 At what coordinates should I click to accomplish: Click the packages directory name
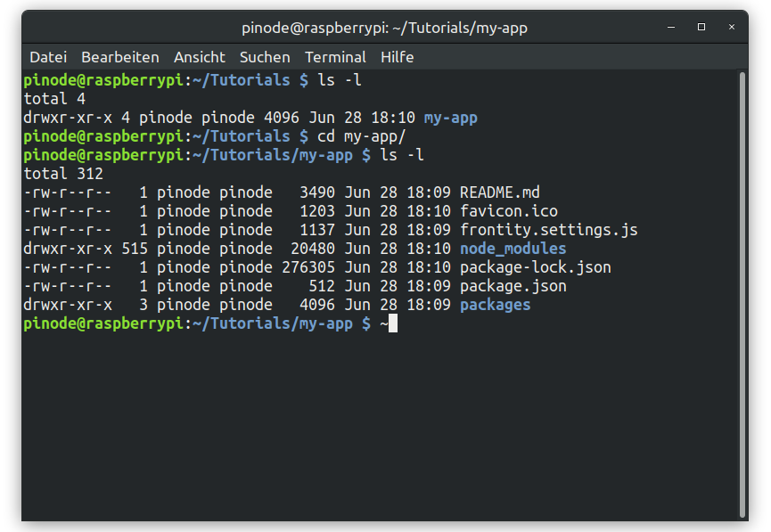pos(496,305)
